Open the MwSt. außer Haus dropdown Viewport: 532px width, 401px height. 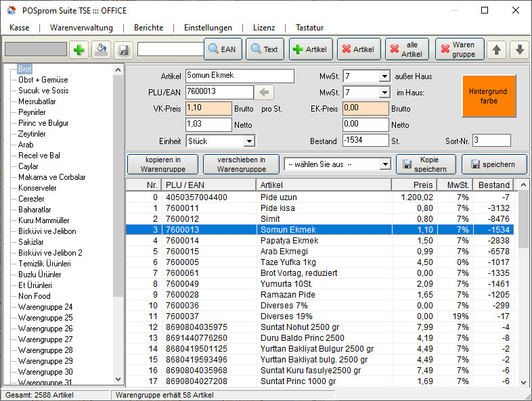click(x=384, y=76)
